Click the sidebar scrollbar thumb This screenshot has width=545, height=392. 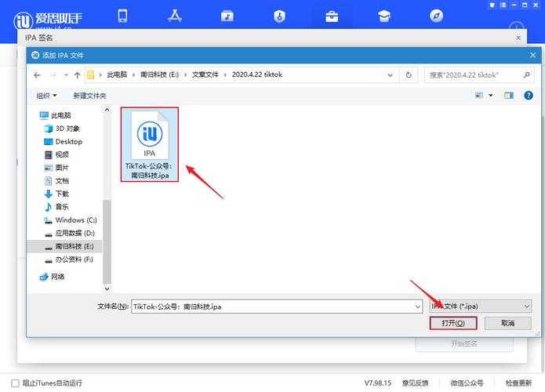(x=107, y=241)
